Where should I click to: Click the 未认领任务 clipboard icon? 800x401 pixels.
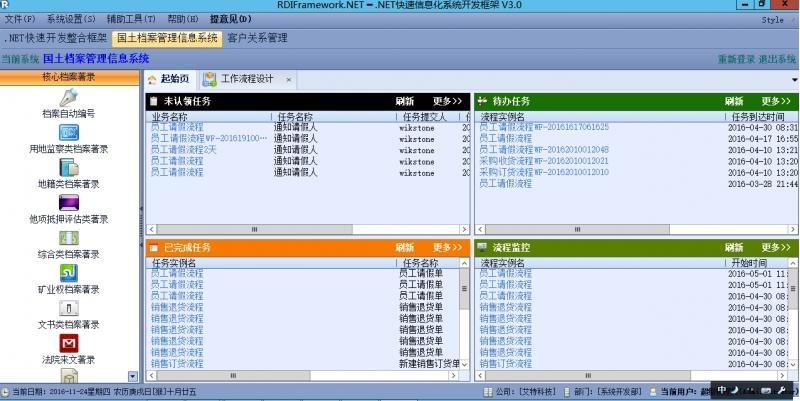coord(154,101)
